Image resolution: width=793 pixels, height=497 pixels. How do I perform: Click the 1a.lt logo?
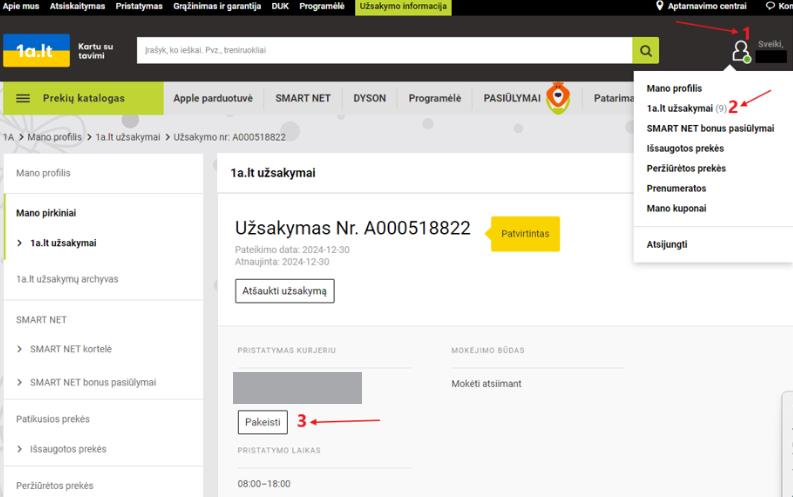point(36,51)
